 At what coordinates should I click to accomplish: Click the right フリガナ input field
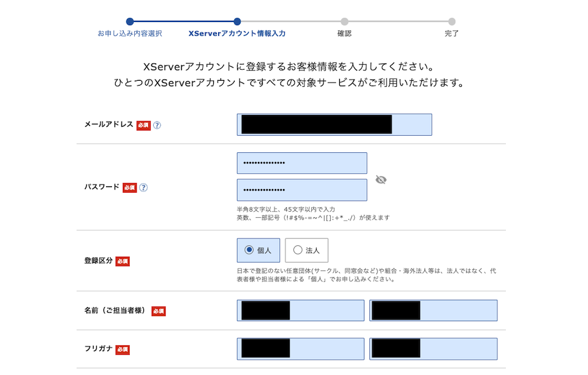pyautogui.click(x=434, y=349)
